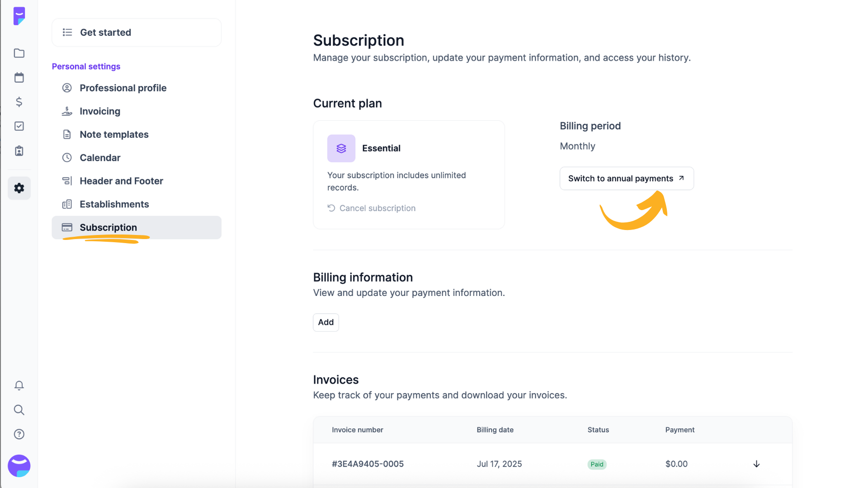Click the user avatar at bottom left
This screenshot has width=868, height=488.
click(x=19, y=466)
